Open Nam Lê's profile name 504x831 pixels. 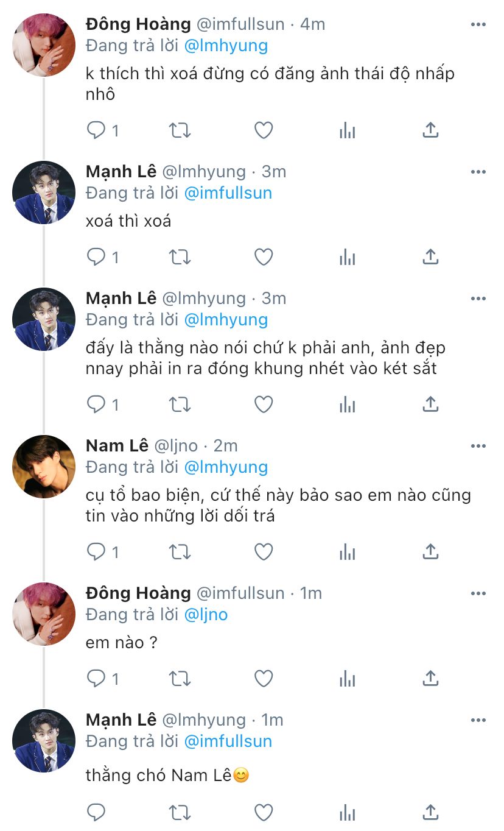tap(117, 446)
